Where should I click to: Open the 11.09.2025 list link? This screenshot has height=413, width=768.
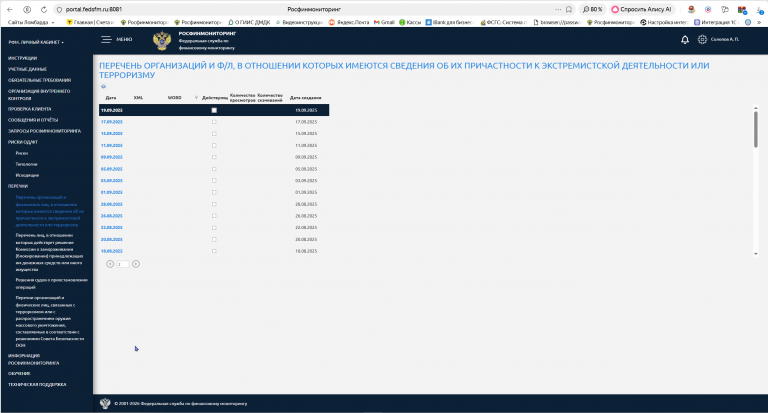tap(112, 146)
